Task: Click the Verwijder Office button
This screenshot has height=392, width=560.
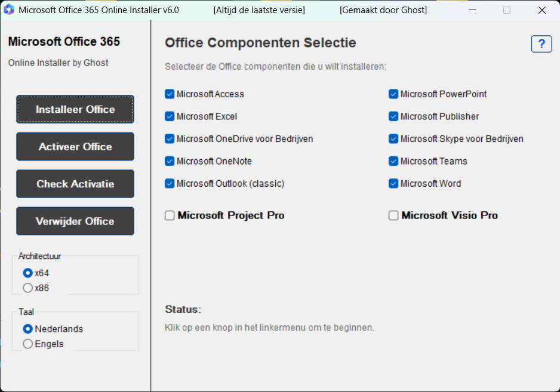Action: (x=75, y=221)
